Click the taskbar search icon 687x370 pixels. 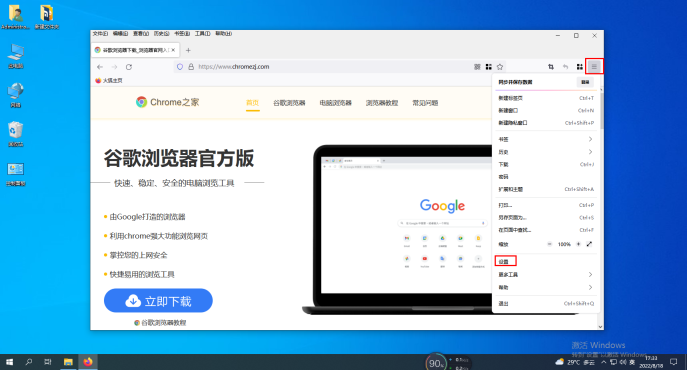(x=29, y=362)
